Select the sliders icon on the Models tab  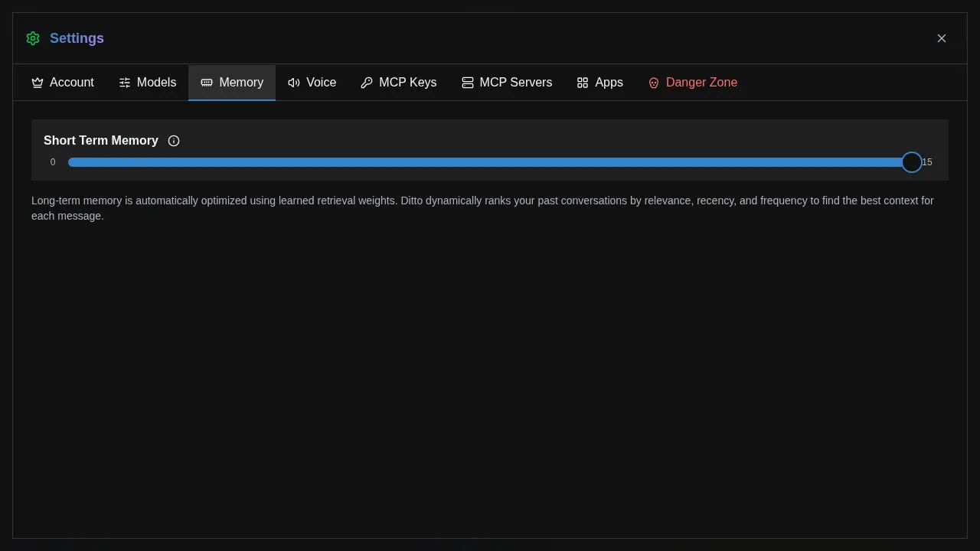125,82
